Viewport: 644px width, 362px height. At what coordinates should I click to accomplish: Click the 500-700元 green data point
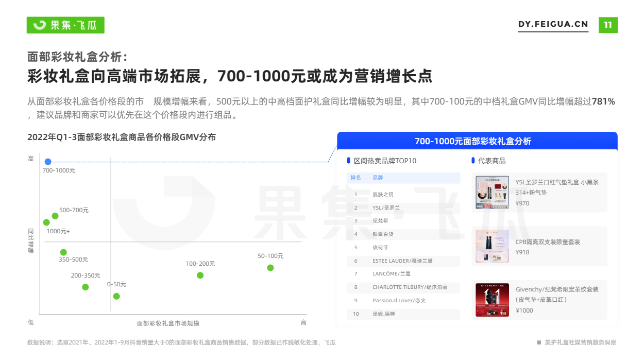pos(55,216)
